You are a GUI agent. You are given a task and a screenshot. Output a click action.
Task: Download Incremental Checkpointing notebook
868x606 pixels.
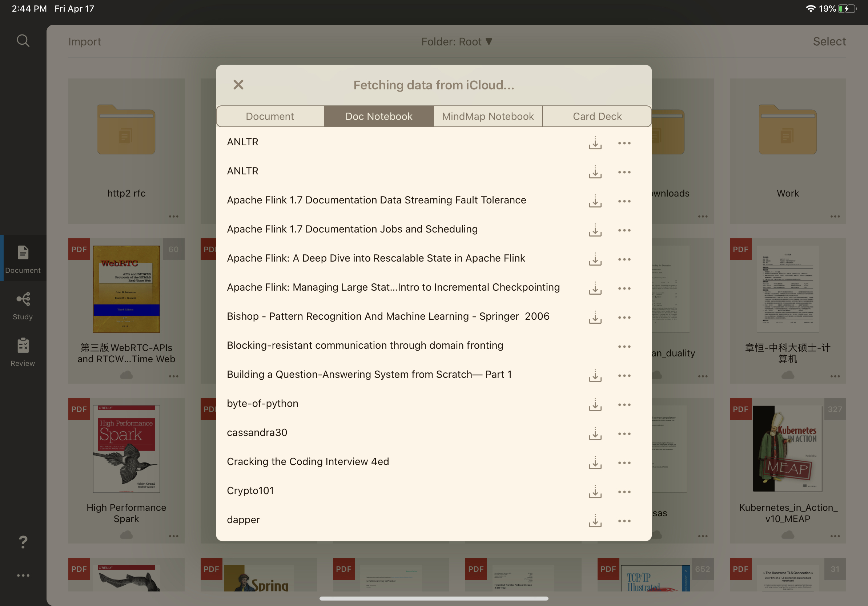tap(595, 288)
